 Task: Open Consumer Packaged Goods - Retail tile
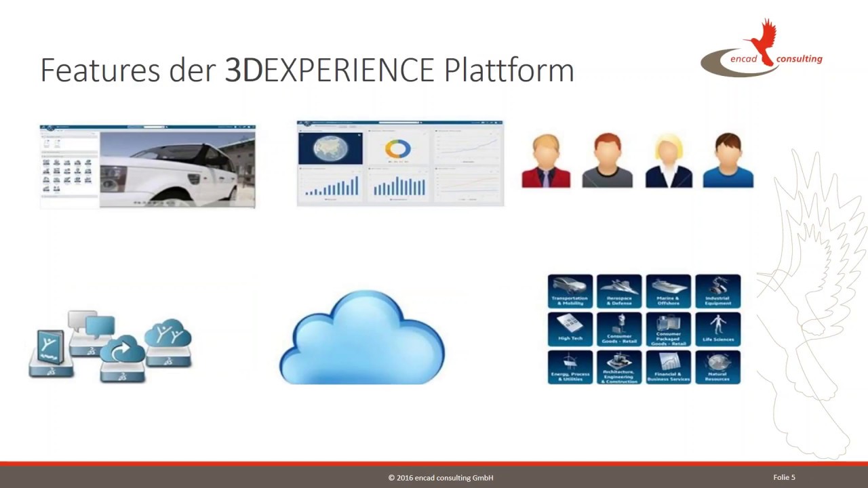coord(668,329)
